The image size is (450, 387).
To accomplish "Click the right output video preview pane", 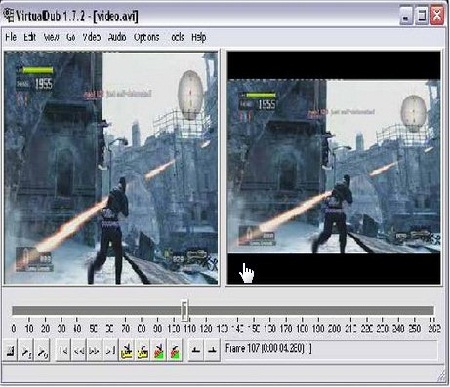I will 334,168.
